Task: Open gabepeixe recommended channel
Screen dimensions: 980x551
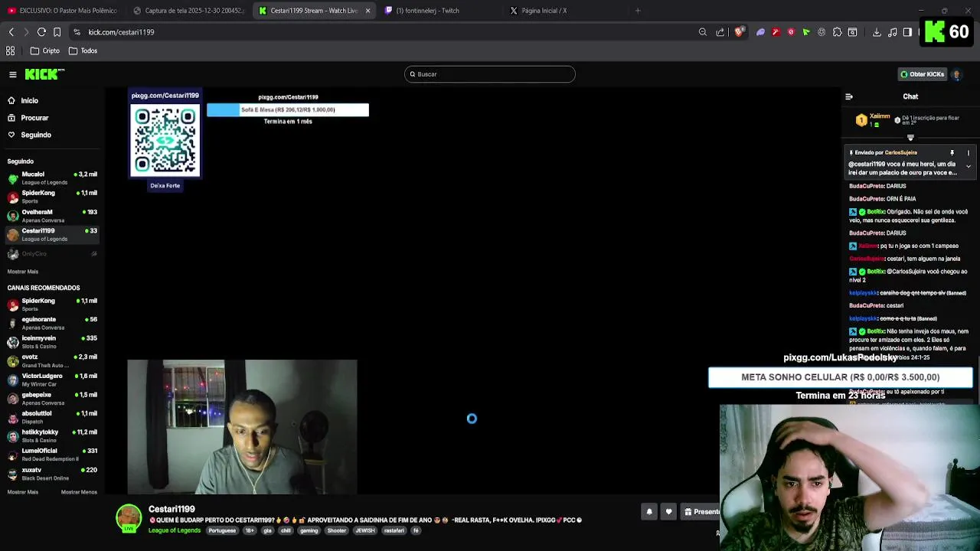Action: (x=52, y=399)
